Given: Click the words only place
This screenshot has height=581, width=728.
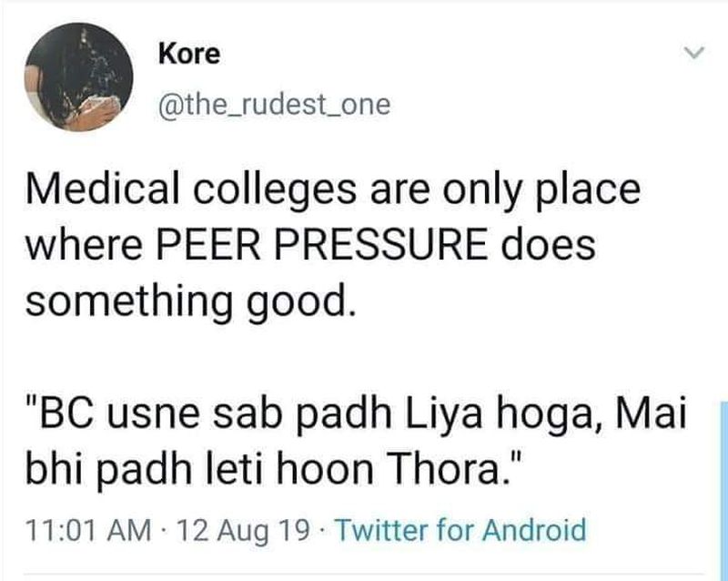Looking at the screenshot, I should [x=546, y=195].
